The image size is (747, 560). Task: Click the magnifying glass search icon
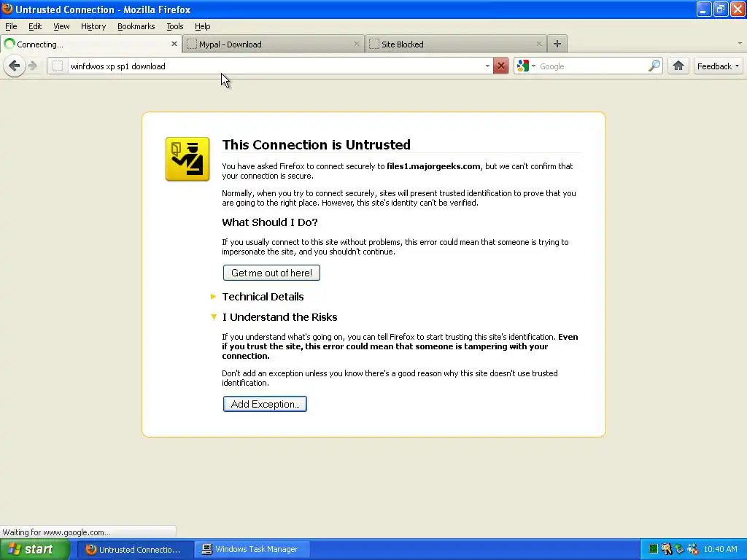(x=654, y=66)
